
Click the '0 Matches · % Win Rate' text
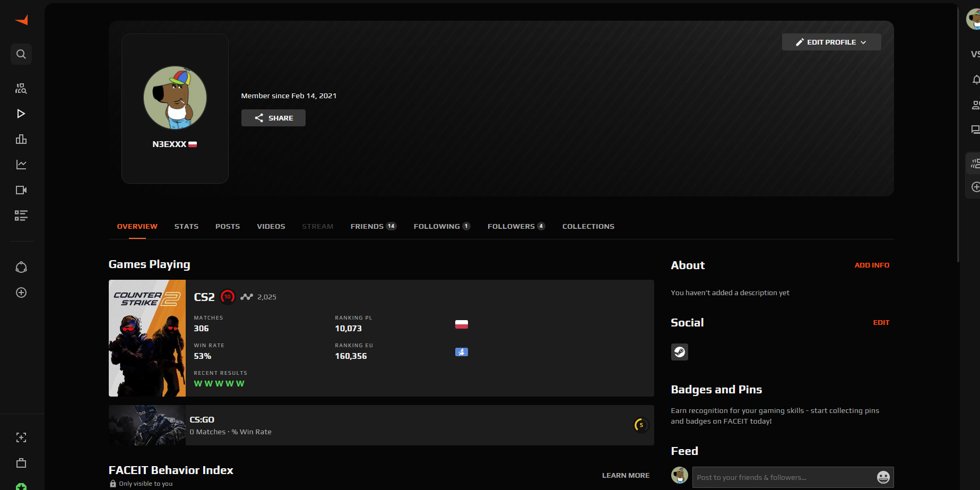(230, 432)
